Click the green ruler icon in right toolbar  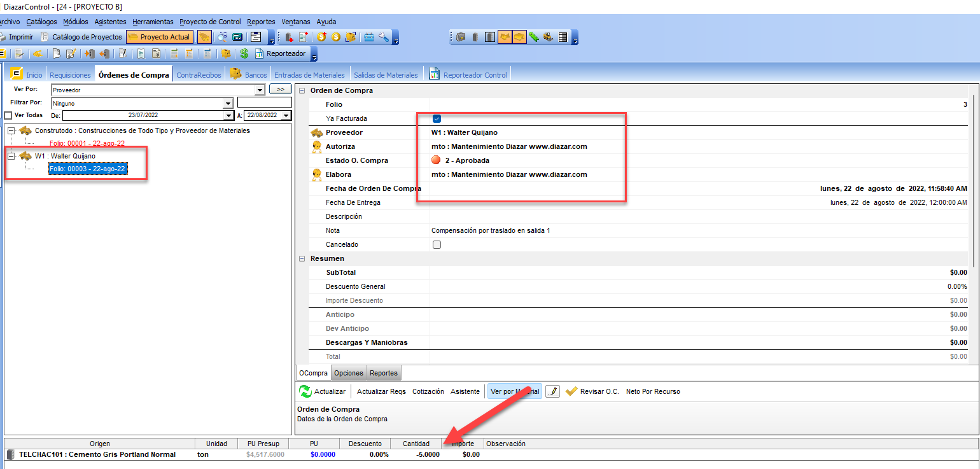(x=534, y=37)
